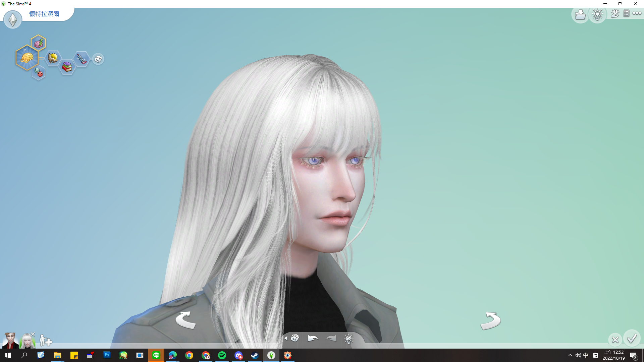Rotate the Sim right with the arrow
Viewport: 644px width, 362px height.
click(x=491, y=320)
